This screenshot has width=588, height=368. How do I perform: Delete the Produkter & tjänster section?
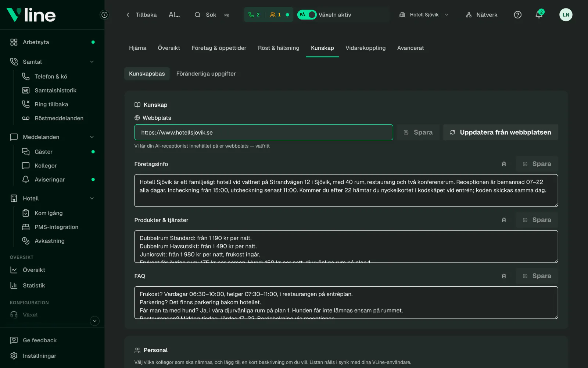(504, 220)
